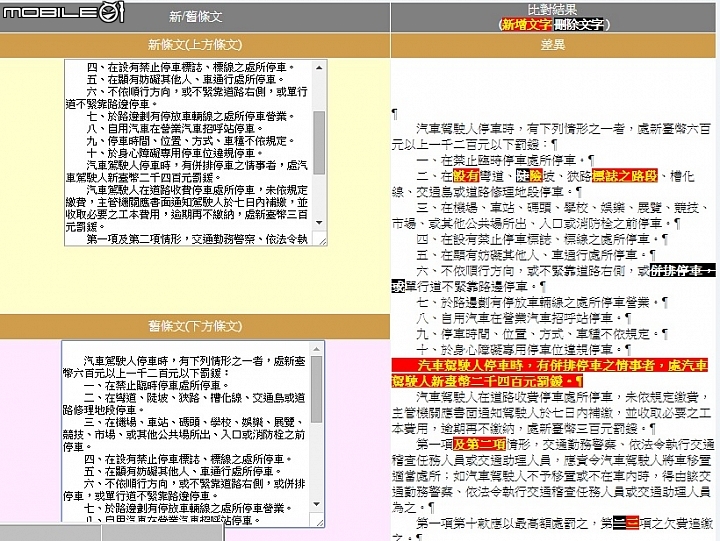Viewport: 720px width, 541px height.
Task: Click inside the old-article text area
Action: click(x=186, y=434)
